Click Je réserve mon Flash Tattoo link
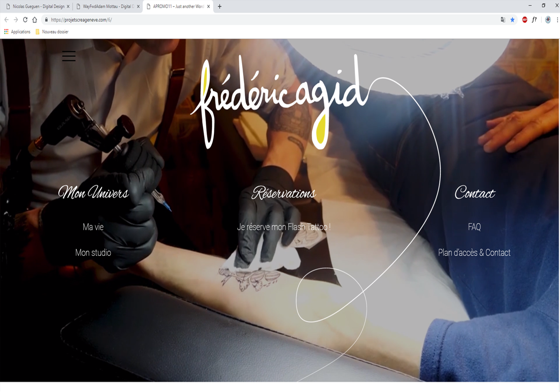 pyautogui.click(x=284, y=227)
